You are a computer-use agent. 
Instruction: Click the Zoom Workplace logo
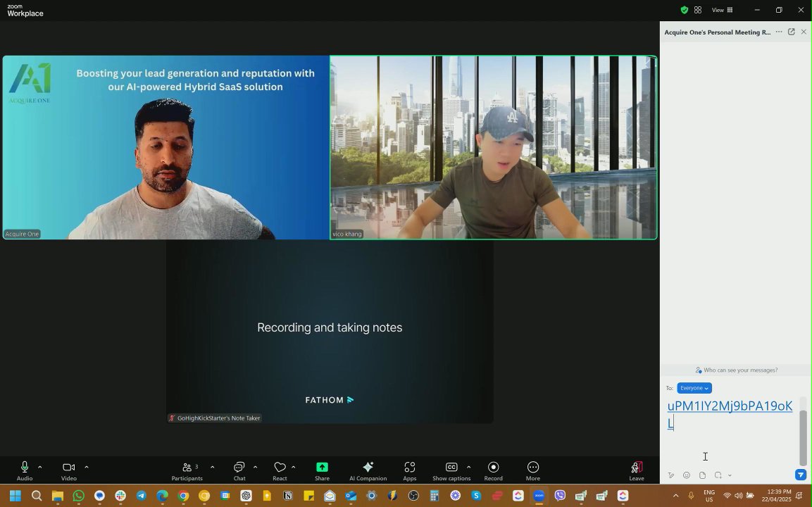[25, 11]
